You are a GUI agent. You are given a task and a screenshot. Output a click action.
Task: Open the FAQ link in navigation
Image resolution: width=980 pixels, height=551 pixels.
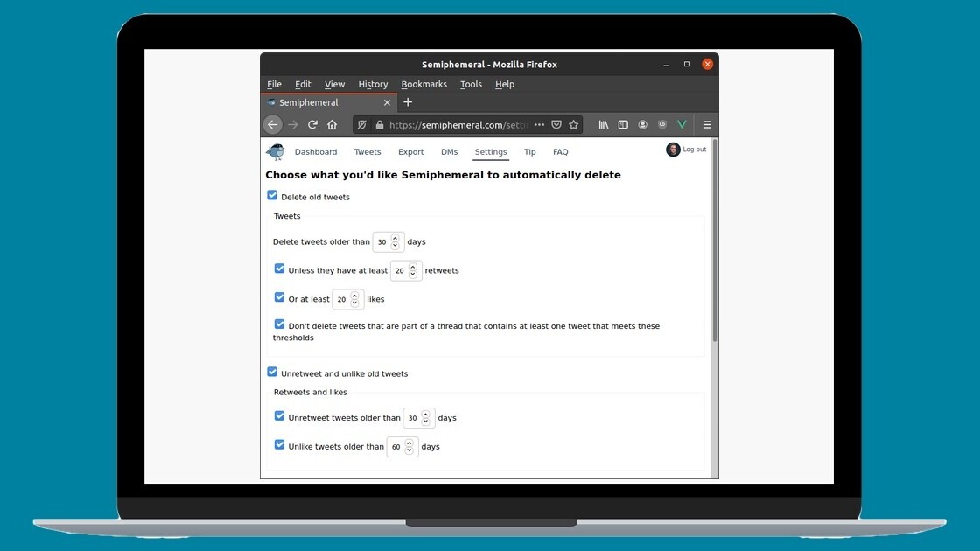(561, 152)
